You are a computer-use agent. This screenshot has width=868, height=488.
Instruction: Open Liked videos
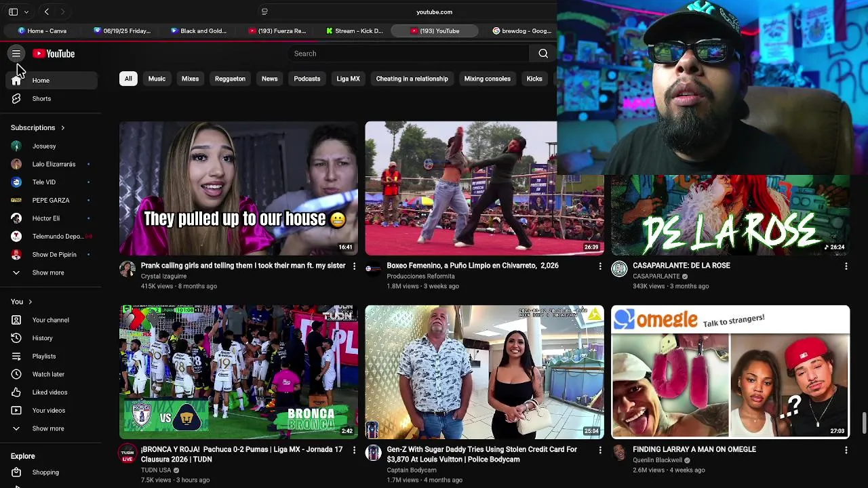[x=52, y=392]
